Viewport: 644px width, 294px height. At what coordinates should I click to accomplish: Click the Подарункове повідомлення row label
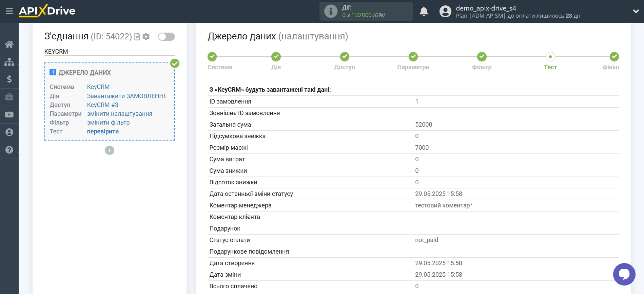point(249,252)
